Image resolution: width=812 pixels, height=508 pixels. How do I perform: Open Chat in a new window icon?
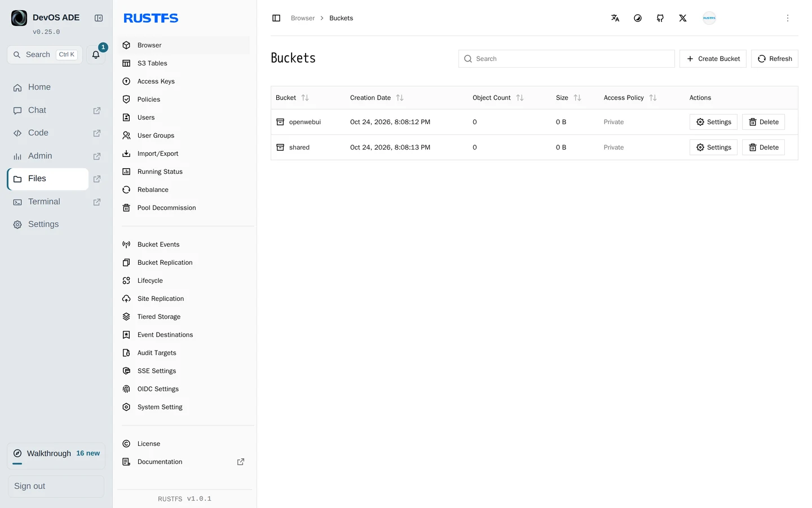click(x=97, y=111)
